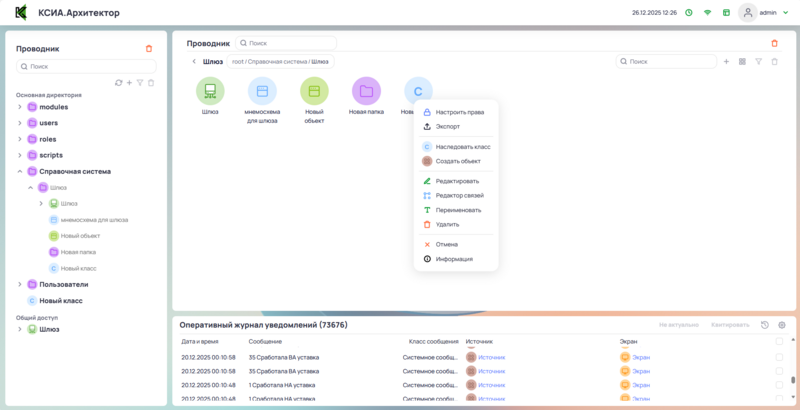This screenshot has height=410, width=800.
Task: Switch to grid view in main explorer toolbar
Action: coord(742,62)
